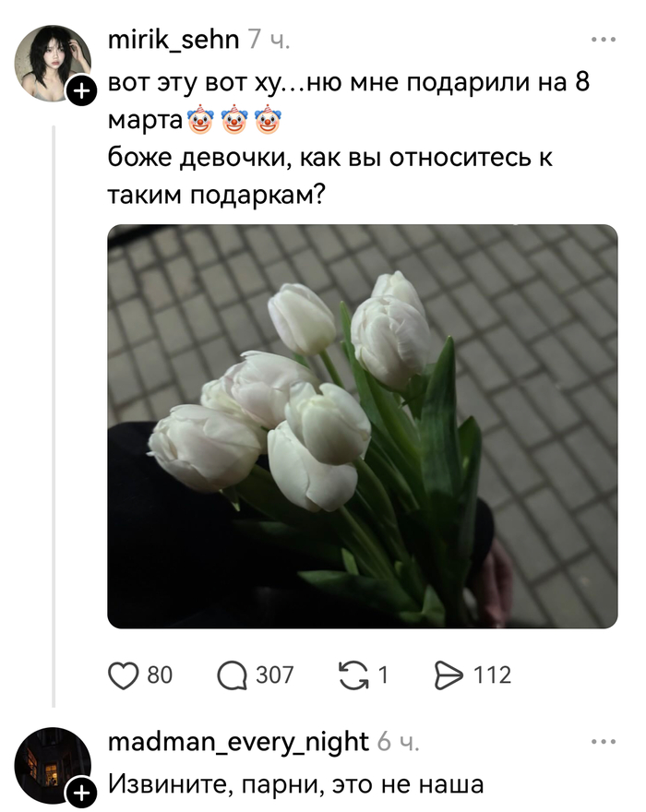
Task: Tap the 80 likes count
Action: click(160, 675)
